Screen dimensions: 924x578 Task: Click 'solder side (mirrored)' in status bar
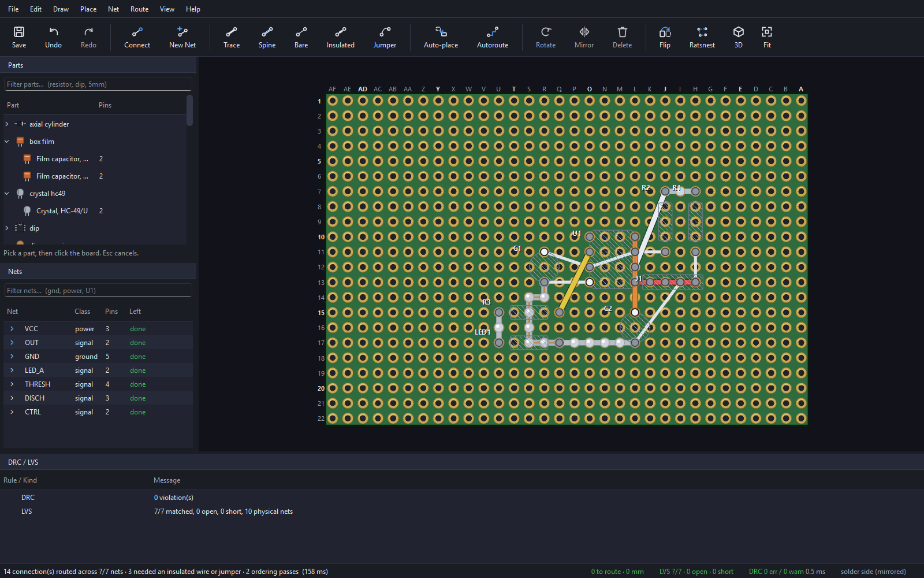pyautogui.click(x=873, y=572)
